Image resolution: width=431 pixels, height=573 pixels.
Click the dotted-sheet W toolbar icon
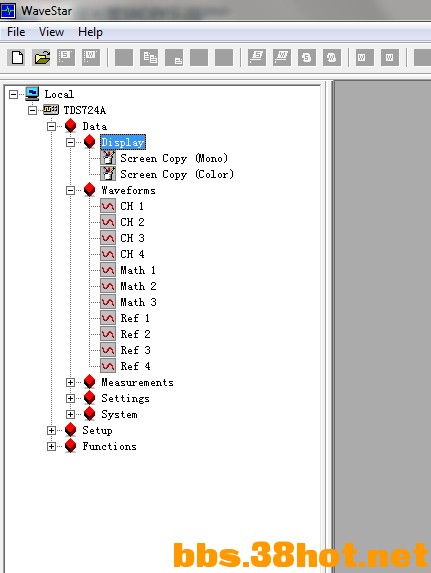click(x=91, y=58)
